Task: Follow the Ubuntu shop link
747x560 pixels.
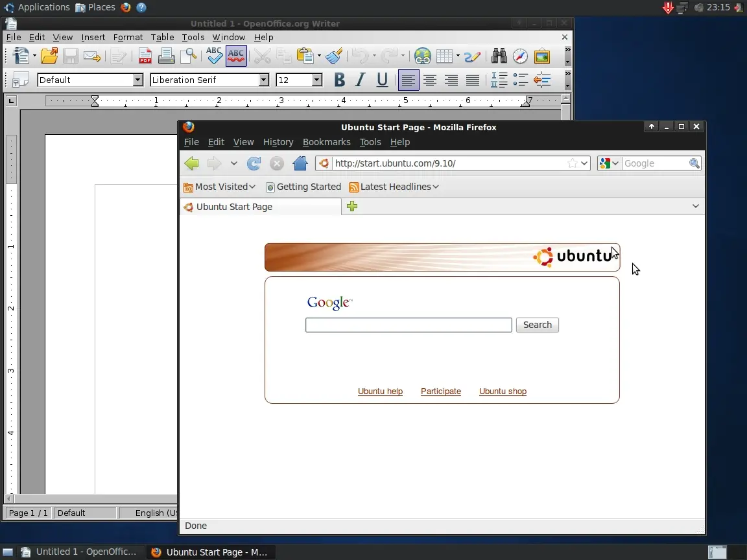Action: [503, 391]
